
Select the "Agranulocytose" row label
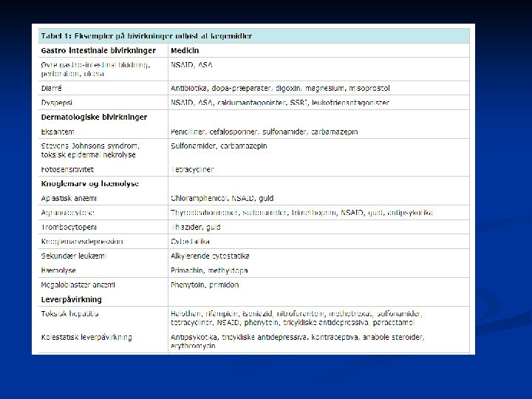(67, 213)
